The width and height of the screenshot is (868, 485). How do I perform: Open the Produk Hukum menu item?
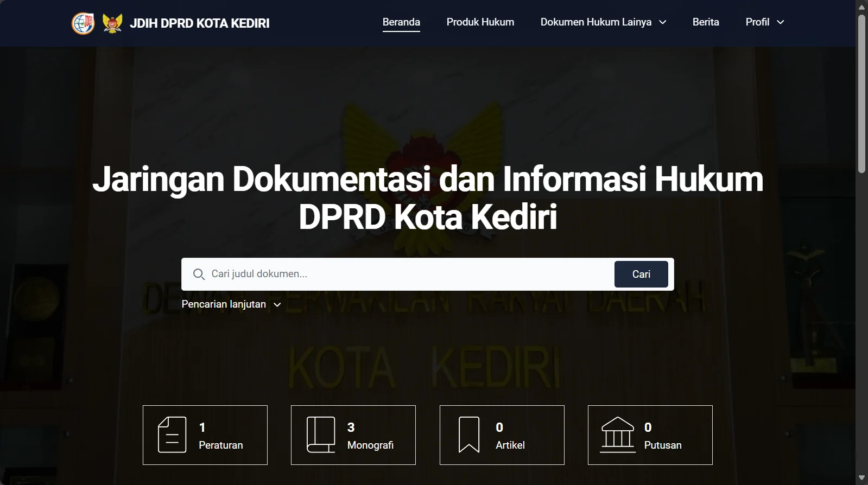click(x=480, y=22)
